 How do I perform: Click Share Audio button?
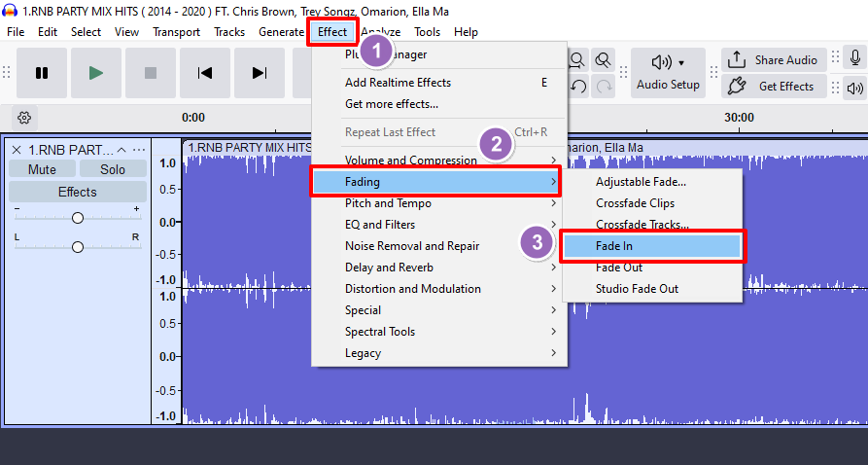[x=774, y=60]
